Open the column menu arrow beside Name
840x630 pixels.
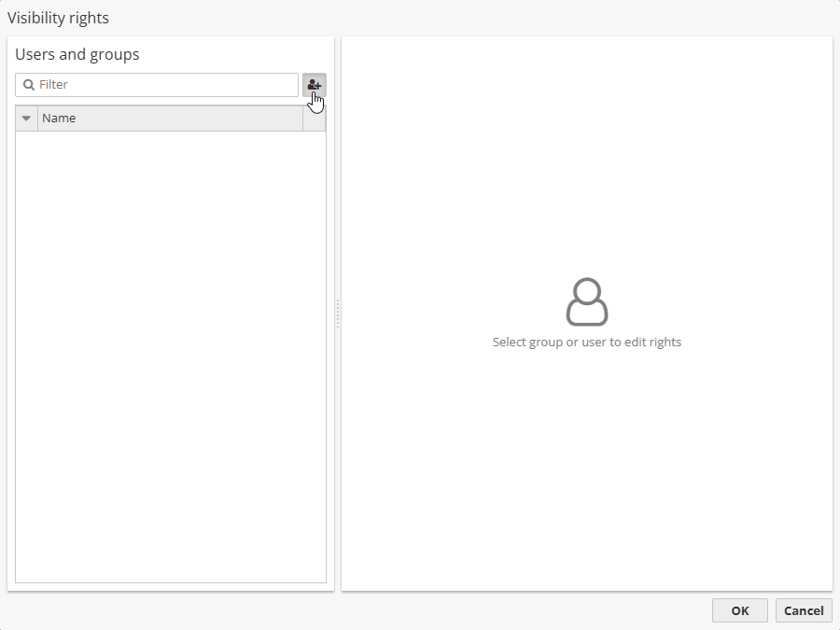[x=26, y=119]
